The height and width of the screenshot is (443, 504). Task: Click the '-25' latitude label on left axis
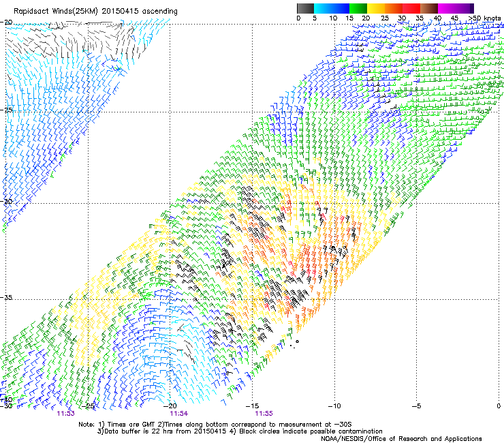(x=6, y=110)
